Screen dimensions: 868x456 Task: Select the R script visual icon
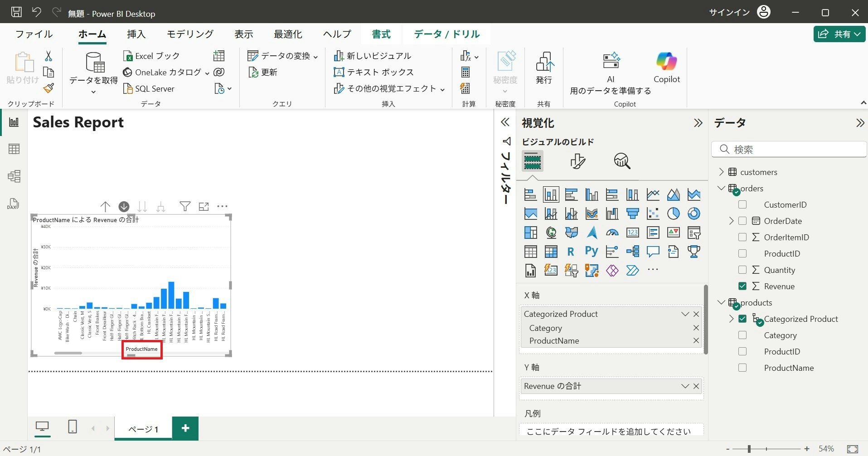(571, 252)
